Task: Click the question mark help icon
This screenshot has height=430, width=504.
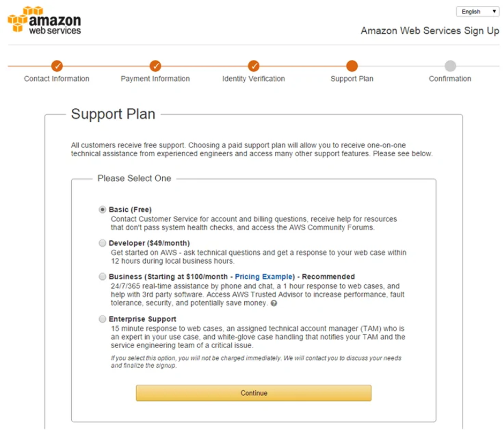Action: (274, 303)
